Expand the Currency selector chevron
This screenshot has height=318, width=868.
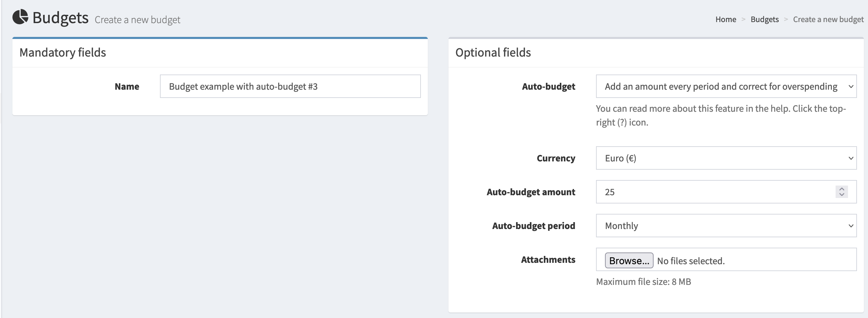coord(851,158)
